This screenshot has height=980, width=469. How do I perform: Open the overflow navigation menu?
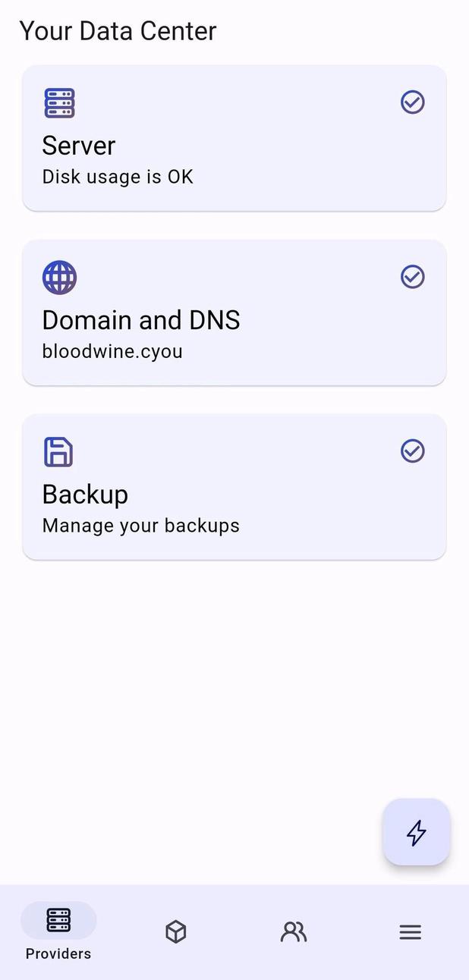coord(410,931)
